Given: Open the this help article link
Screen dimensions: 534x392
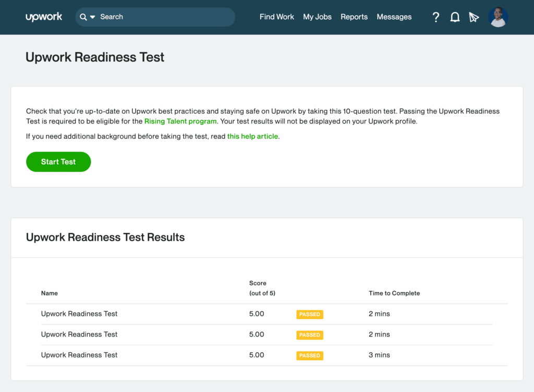Looking at the screenshot, I should point(252,136).
